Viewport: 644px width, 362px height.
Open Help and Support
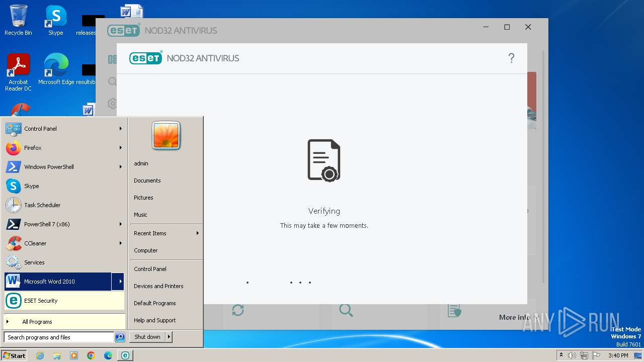pyautogui.click(x=166, y=320)
